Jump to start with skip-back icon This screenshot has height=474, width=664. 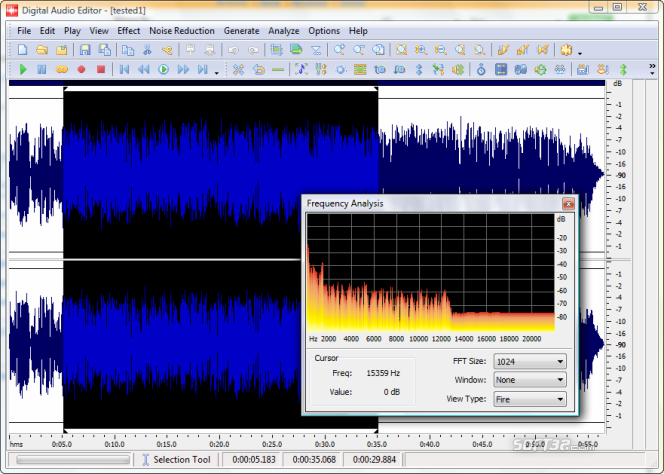pyautogui.click(x=125, y=70)
